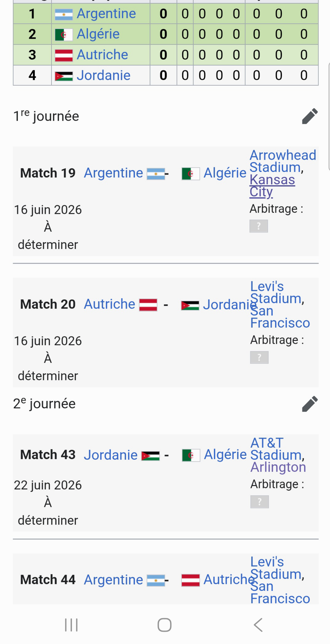Open Kansas City link
Viewport: 330px width, 644px height.
click(272, 185)
